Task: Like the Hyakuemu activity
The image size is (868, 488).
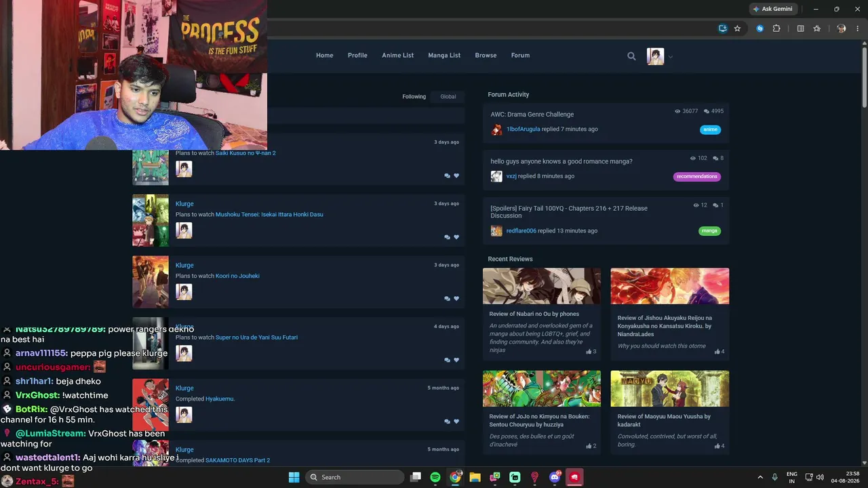Action: (x=456, y=422)
